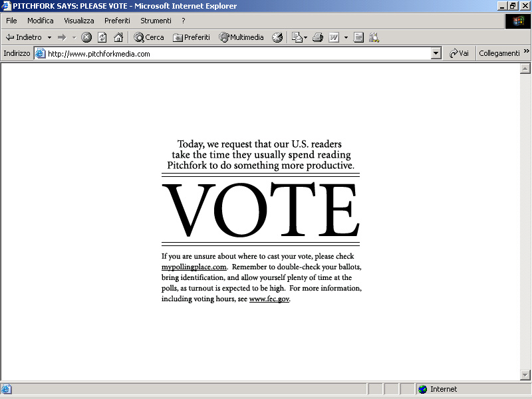Click the Print icon in toolbar
Screen dimensions: 532x399
(318, 37)
